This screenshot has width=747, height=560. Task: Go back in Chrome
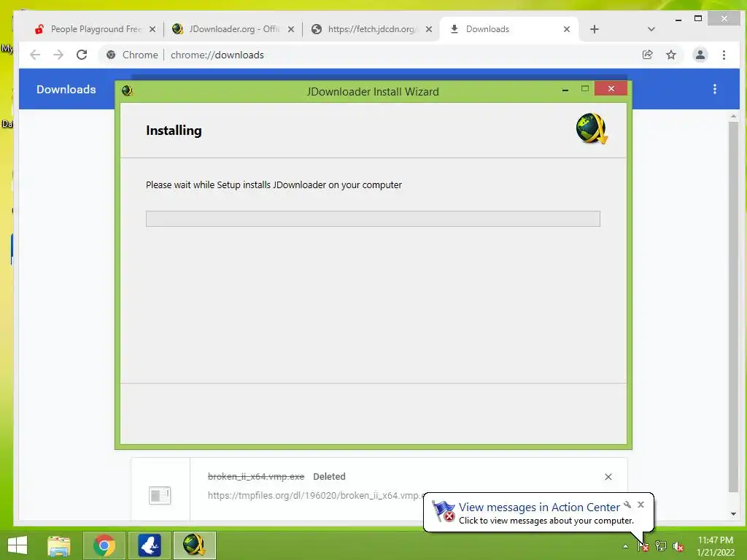click(35, 55)
